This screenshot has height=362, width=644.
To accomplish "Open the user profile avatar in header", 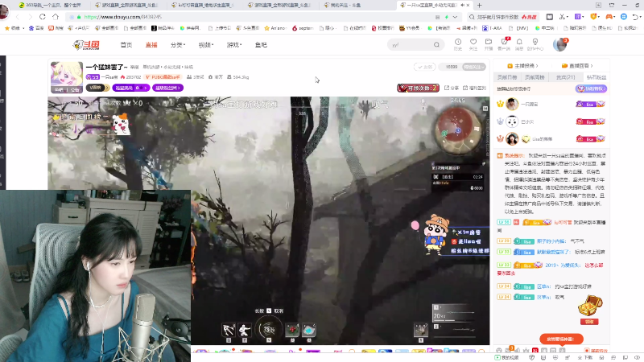I will [x=559, y=44].
